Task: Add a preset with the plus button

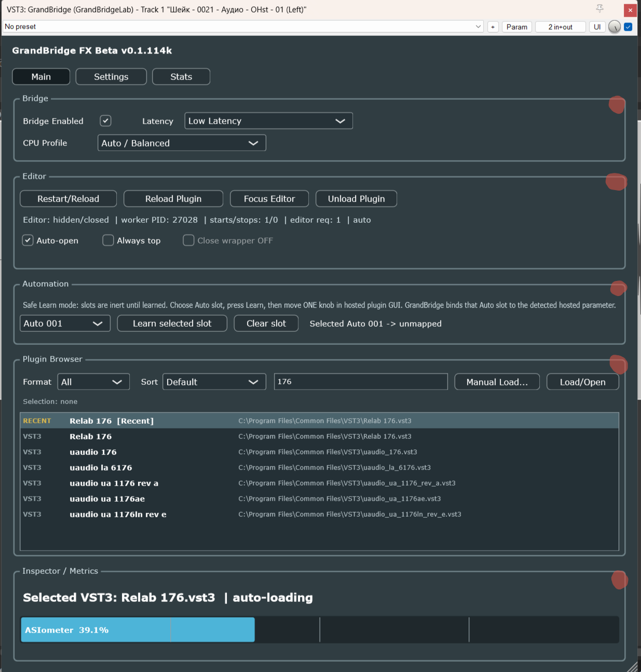Action: [493, 27]
